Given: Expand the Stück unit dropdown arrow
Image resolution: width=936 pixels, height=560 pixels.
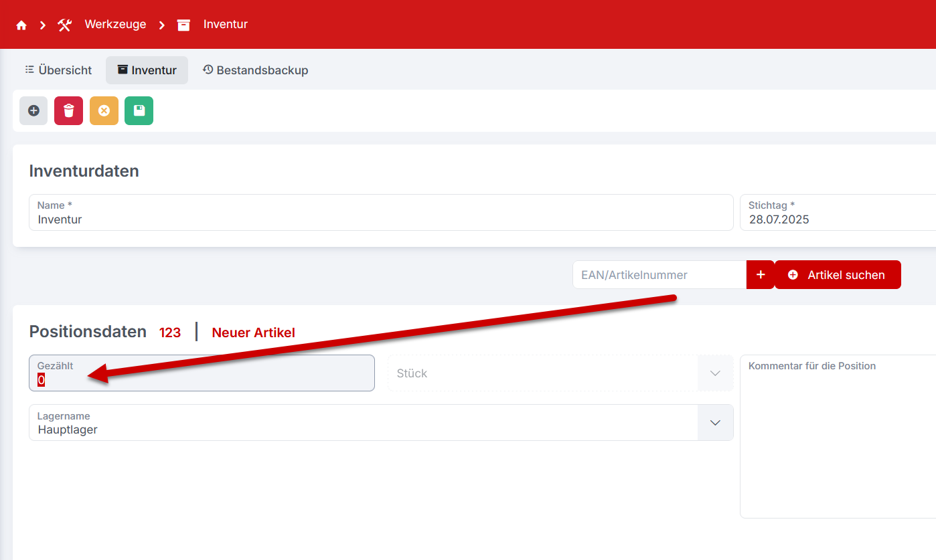Looking at the screenshot, I should click(x=715, y=373).
